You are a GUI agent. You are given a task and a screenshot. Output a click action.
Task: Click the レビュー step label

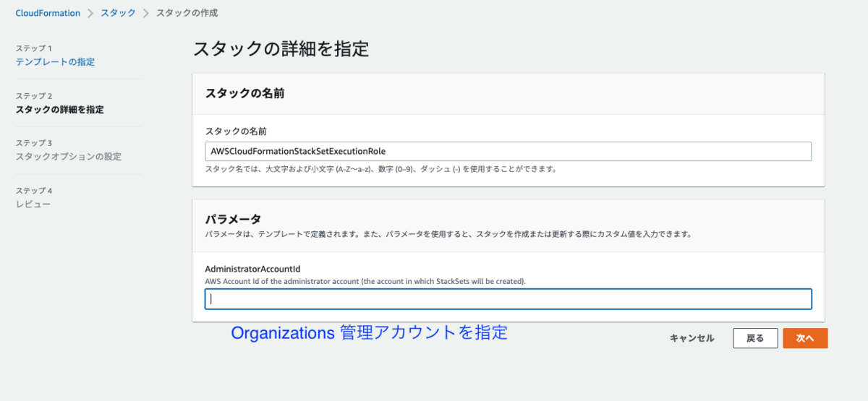33,204
